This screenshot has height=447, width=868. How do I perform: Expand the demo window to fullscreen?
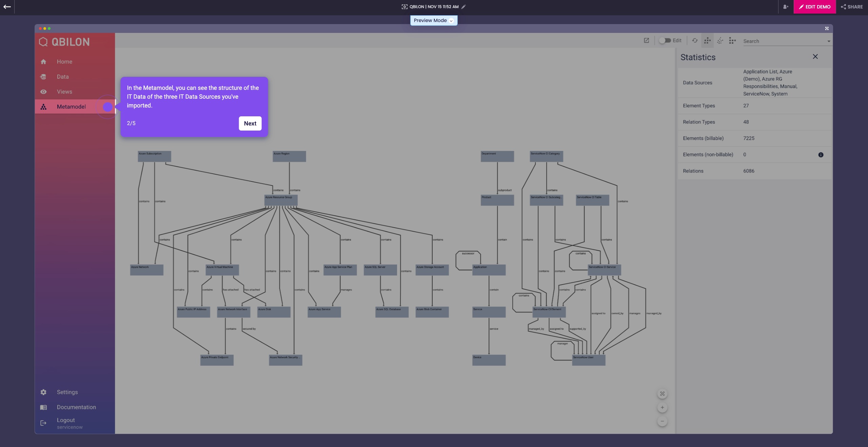(x=827, y=28)
